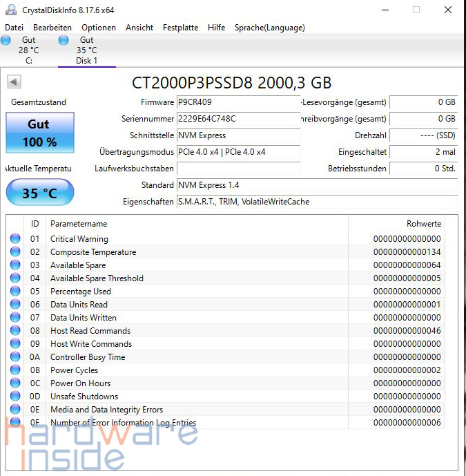Click the Betriebsstunden value 0 Std.
Image resolution: width=466 pixels, height=476 pixels.
pyautogui.click(x=424, y=169)
